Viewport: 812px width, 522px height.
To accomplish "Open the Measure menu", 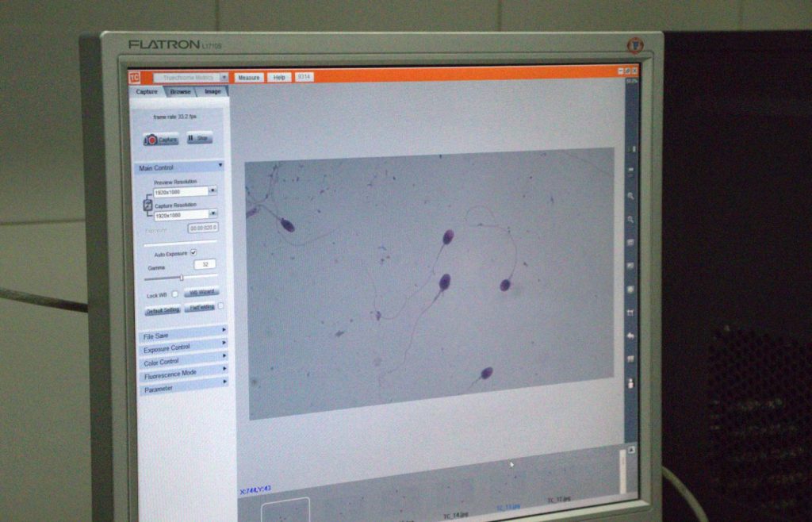I will pyautogui.click(x=248, y=78).
